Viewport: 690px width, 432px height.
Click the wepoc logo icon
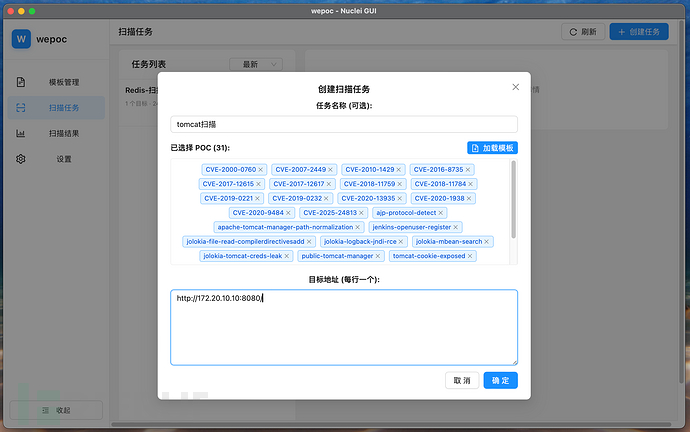point(22,39)
